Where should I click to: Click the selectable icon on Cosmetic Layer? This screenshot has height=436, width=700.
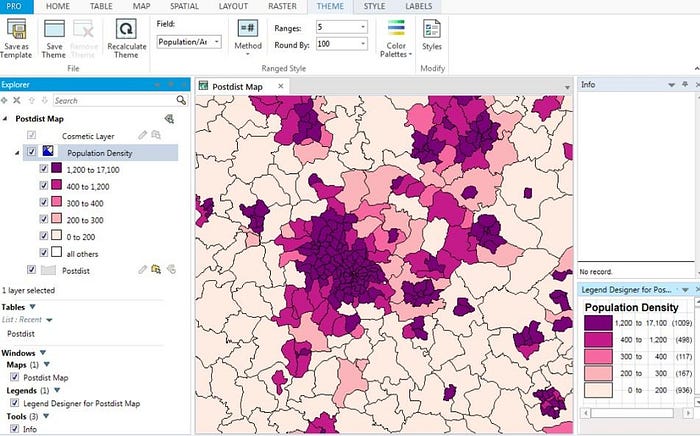156,135
